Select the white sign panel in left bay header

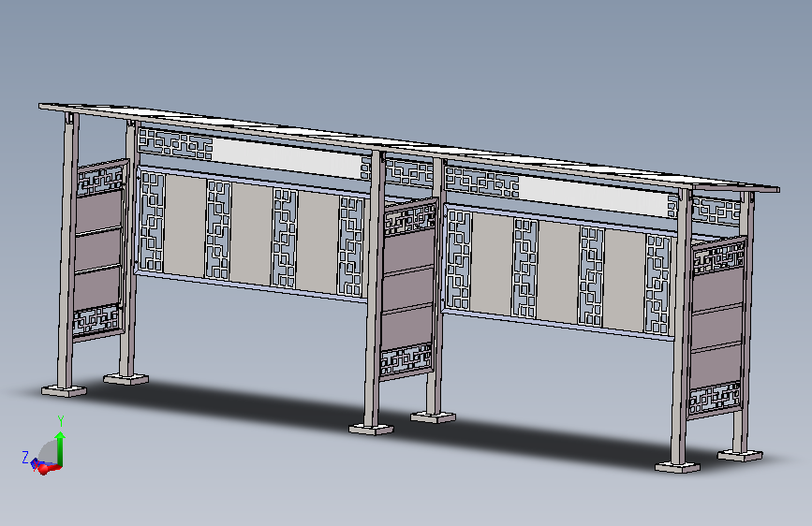288,158
